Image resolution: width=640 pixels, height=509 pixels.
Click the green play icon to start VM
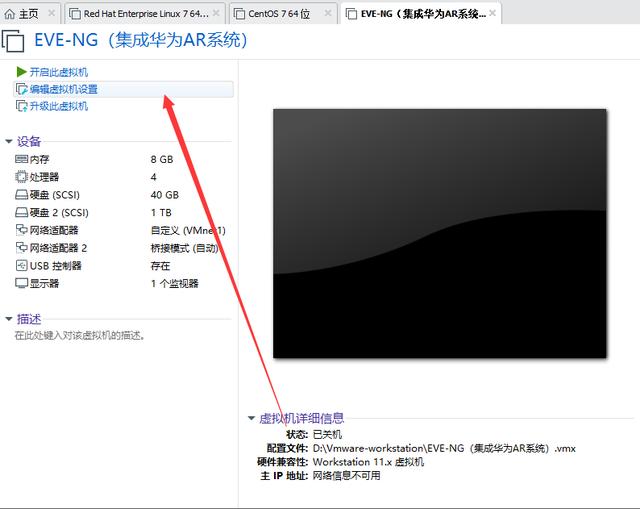coord(21,72)
